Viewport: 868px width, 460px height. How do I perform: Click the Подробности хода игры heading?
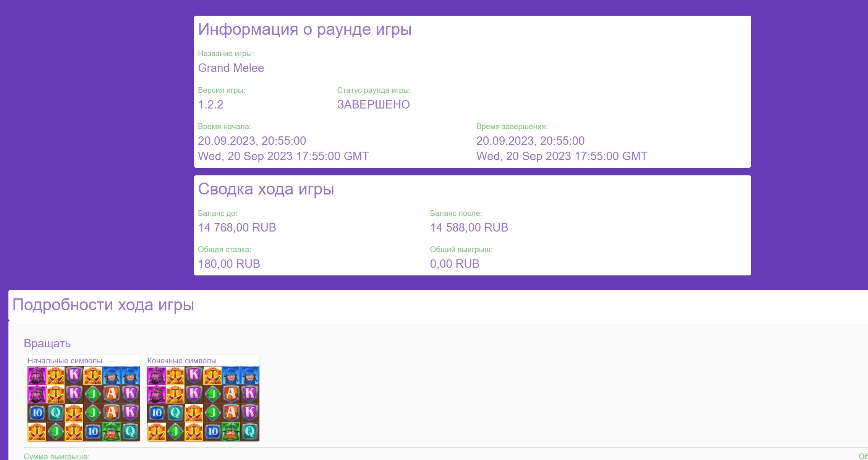pos(103,305)
